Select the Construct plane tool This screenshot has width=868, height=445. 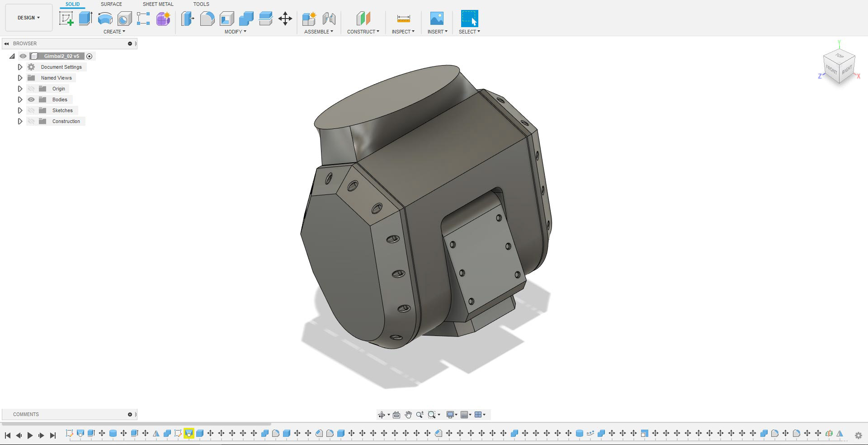click(363, 19)
